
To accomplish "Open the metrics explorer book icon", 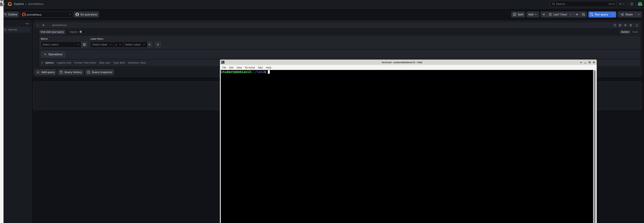I will (84, 45).
